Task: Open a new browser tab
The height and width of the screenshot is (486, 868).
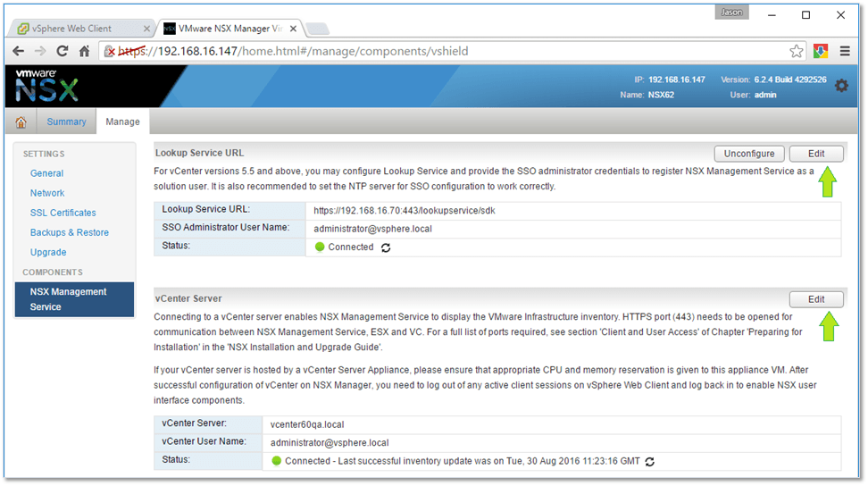Action: point(317,29)
